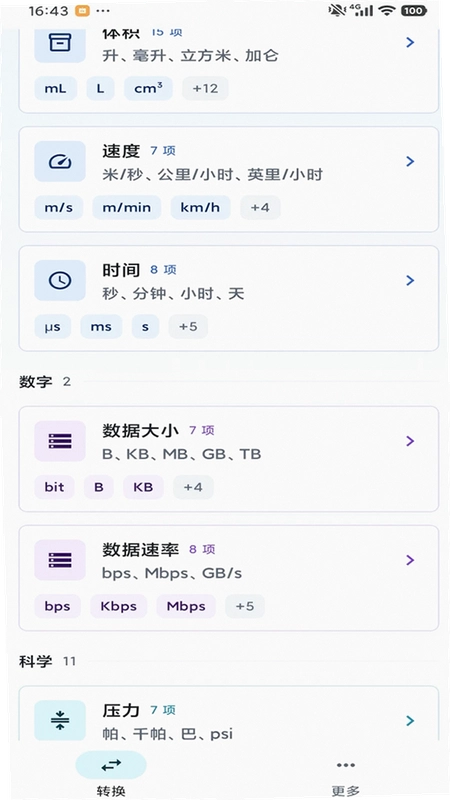Select the bit unit chip
Image resolution: width=450 pixels, height=800 pixels.
pyautogui.click(x=54, y=487)
